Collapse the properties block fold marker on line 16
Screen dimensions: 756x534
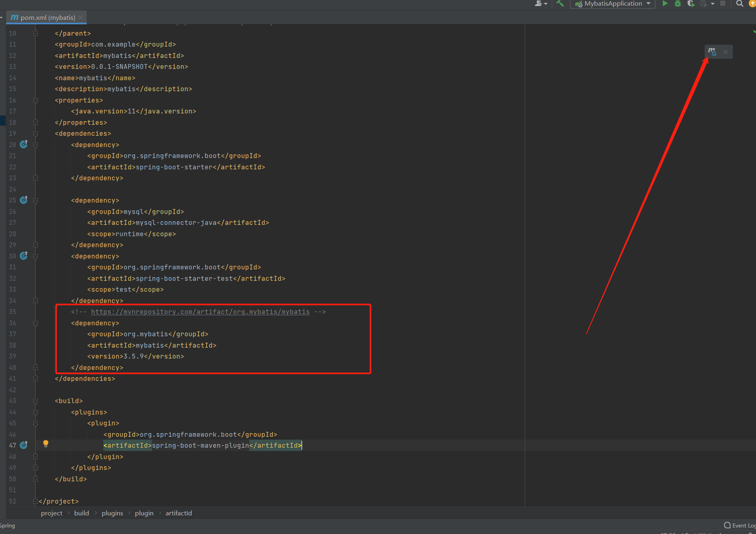tap(36, 100)
